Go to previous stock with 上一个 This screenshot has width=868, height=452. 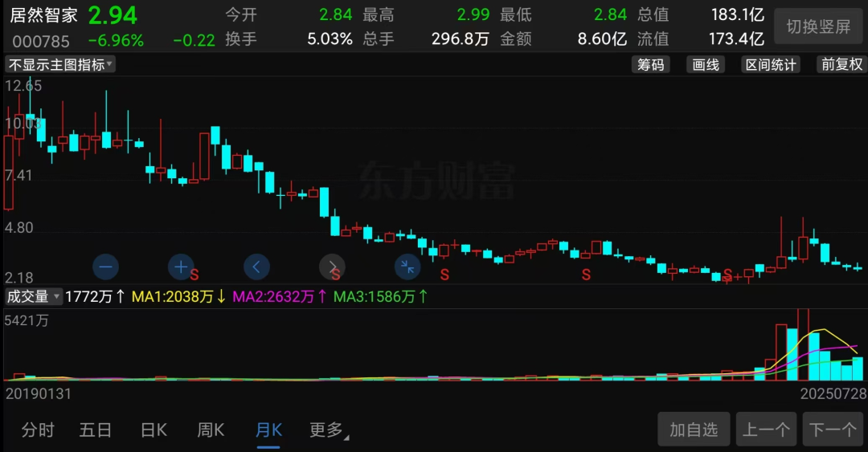766,430
